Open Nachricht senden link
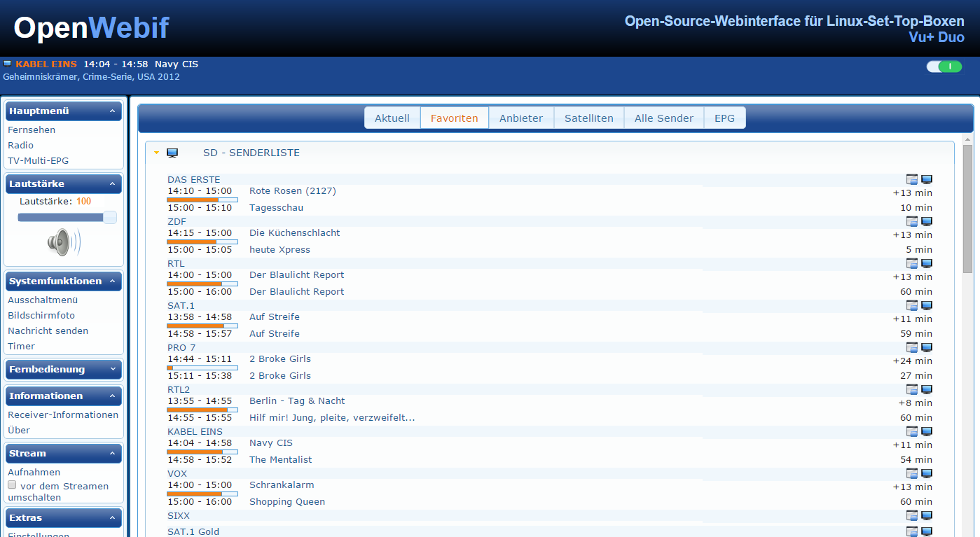 48,330
